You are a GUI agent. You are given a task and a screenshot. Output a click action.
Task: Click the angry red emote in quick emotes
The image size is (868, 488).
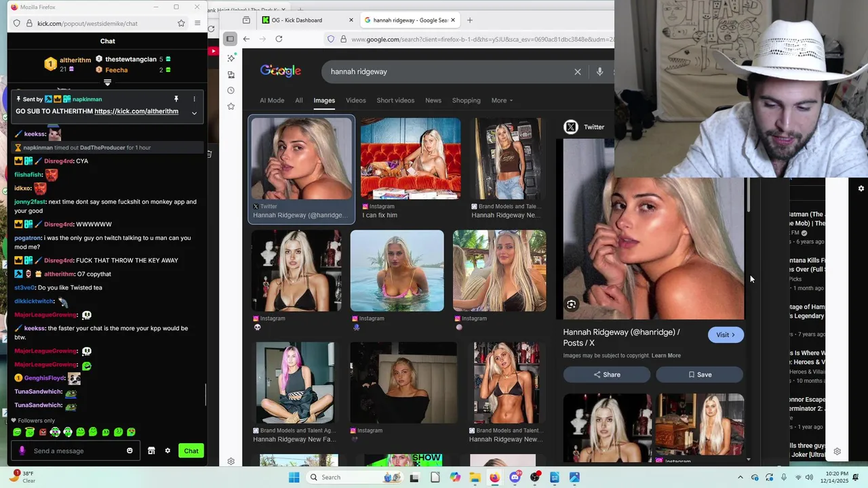click(x=43, y=432)
